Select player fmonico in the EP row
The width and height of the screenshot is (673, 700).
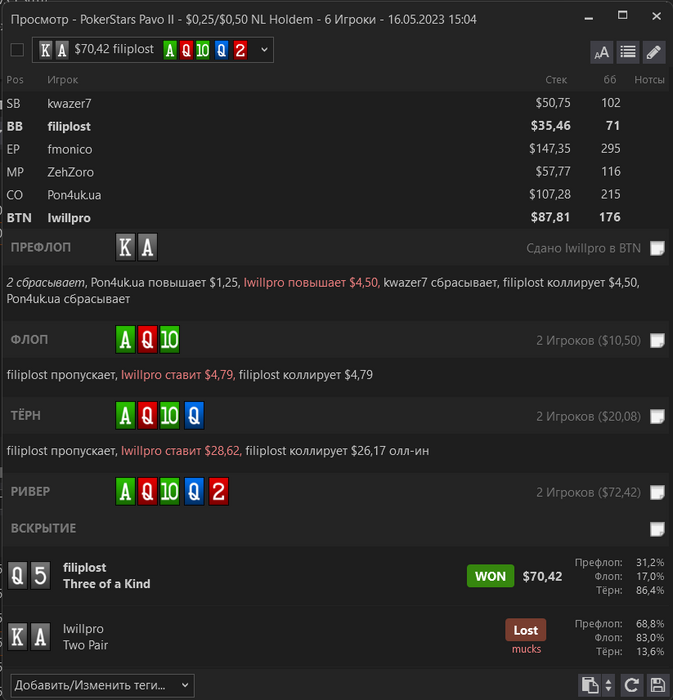[x=70, y=149]
